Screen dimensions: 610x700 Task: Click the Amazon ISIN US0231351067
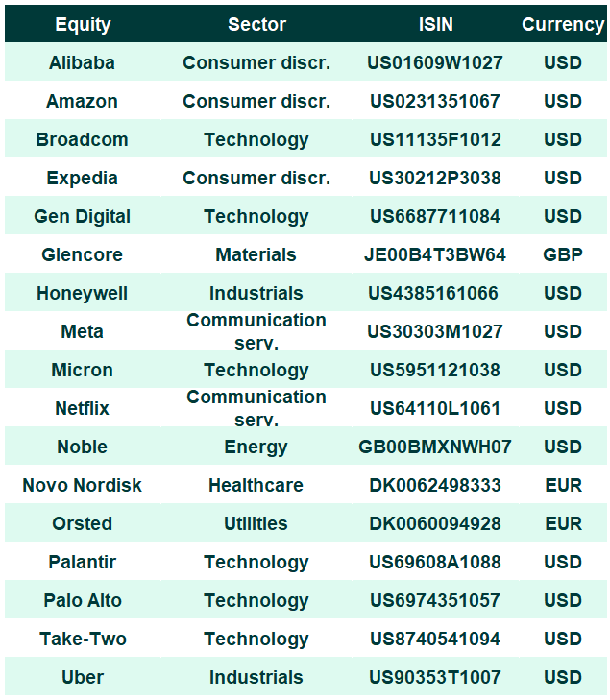tap(435, 101)
